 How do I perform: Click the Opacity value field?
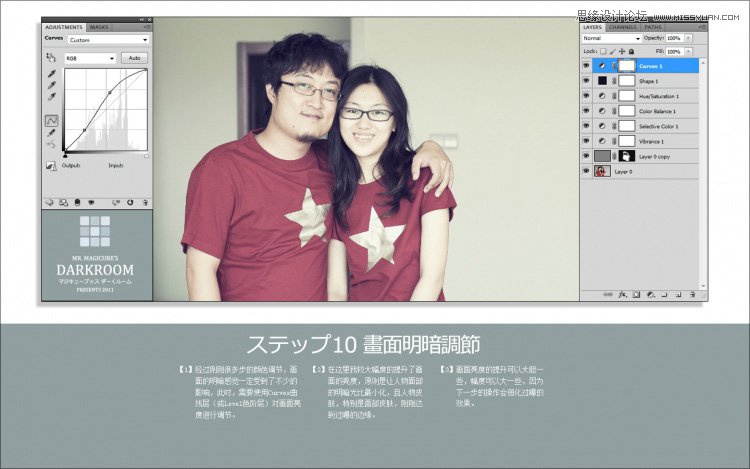point(674,38)
